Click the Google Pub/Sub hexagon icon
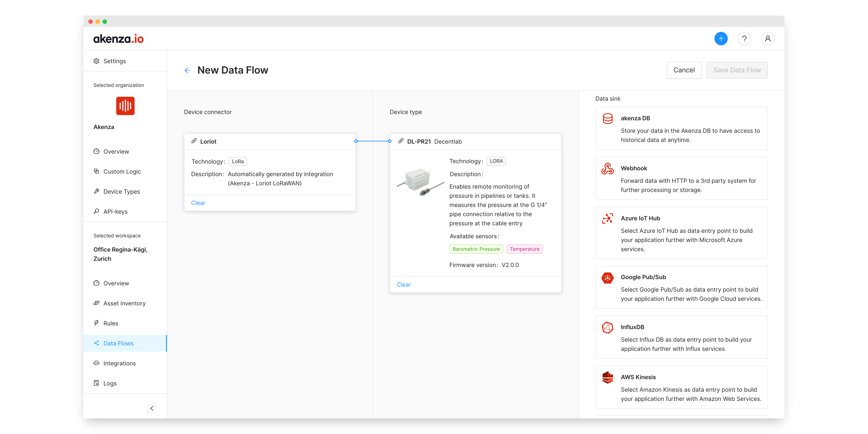Viewport: 868px width, 434px height. tap(608, 278)
